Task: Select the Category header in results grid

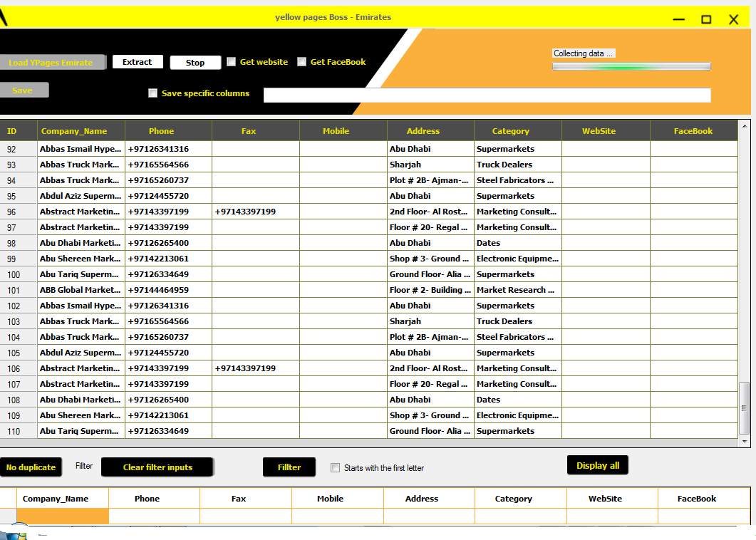Action: [518, 131]
